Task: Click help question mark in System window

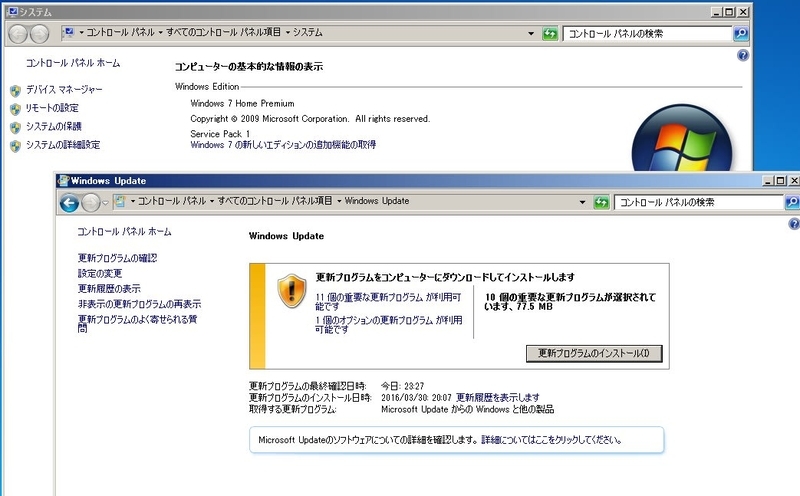Action: tap(743, 55)
